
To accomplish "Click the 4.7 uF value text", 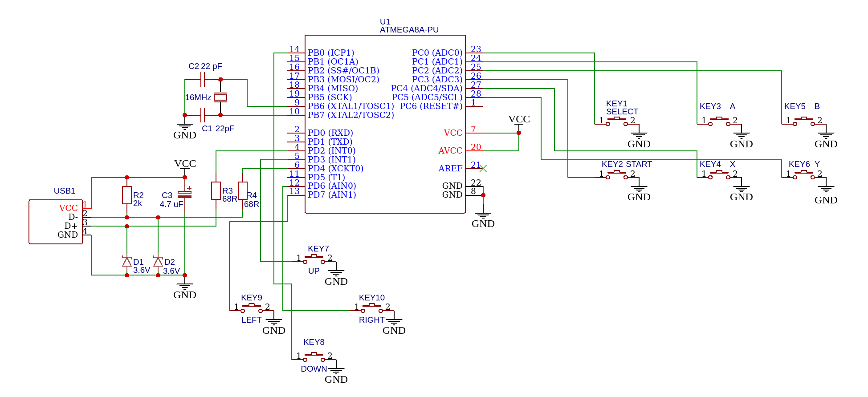I will [x=171, y=204].
